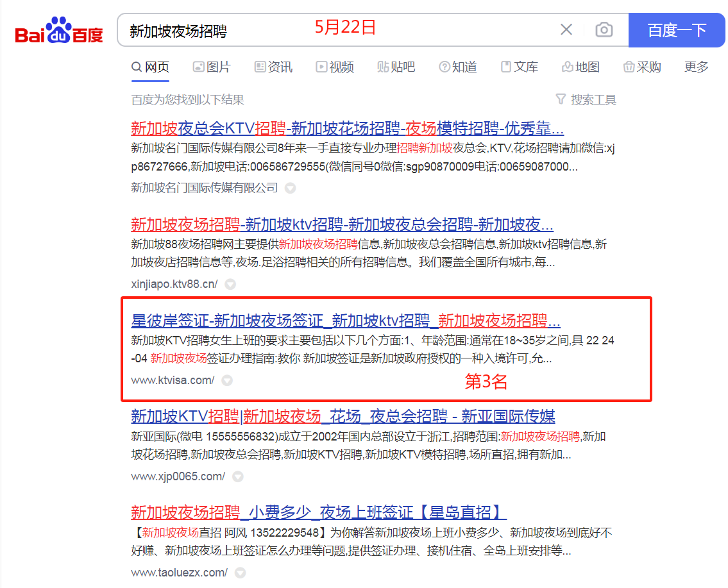Open the 星彼岸签证 KTV visa result link

346,321
